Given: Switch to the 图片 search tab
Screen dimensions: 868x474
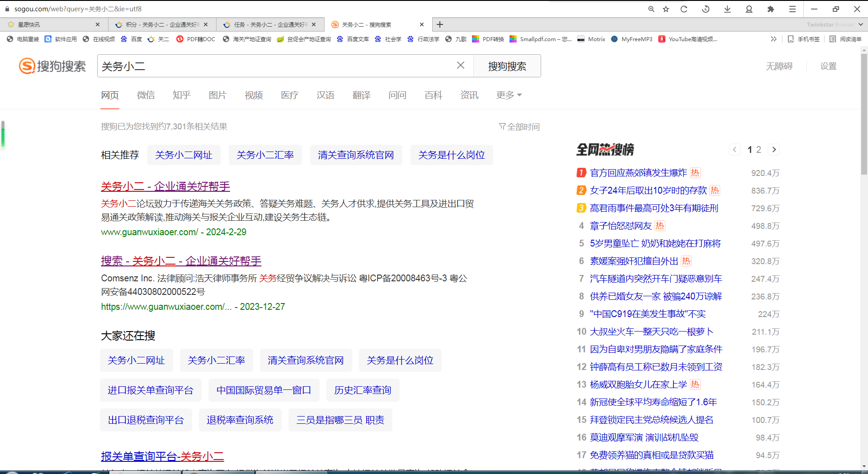Looking at the screenshot, I should 217,95.
